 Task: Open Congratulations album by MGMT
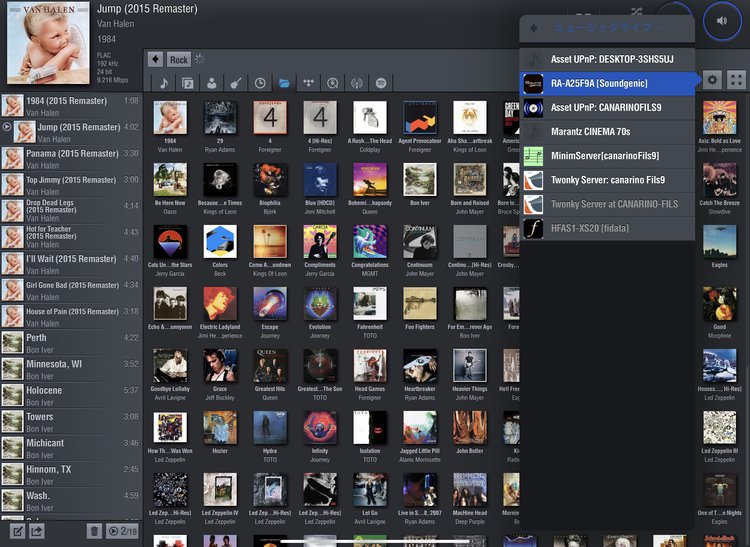click(x=370, y=241)
